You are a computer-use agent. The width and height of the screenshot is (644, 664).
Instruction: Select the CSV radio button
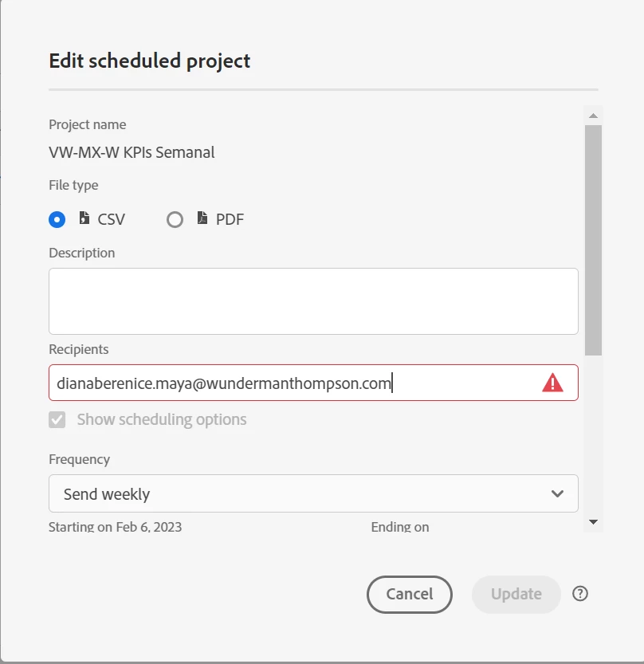[57, 219]
